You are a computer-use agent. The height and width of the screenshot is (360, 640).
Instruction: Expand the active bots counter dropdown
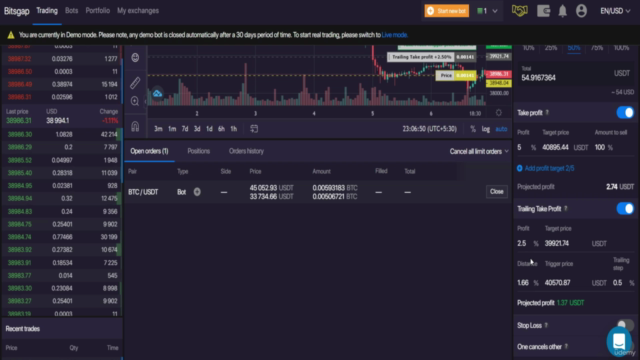point(487,11)
